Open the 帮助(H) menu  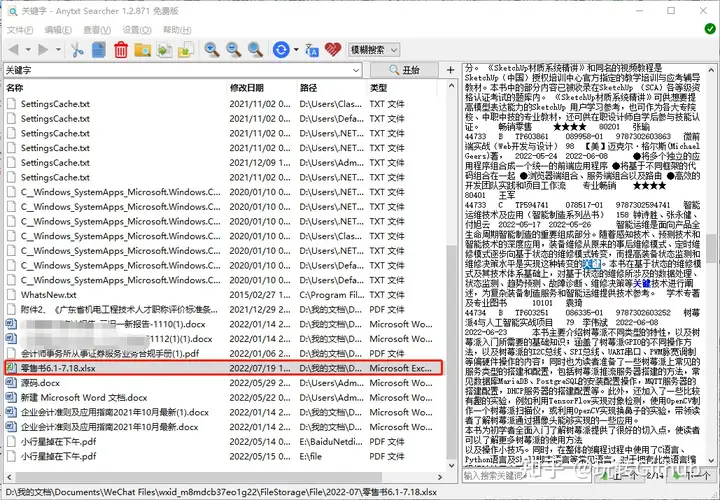point(177,30)
